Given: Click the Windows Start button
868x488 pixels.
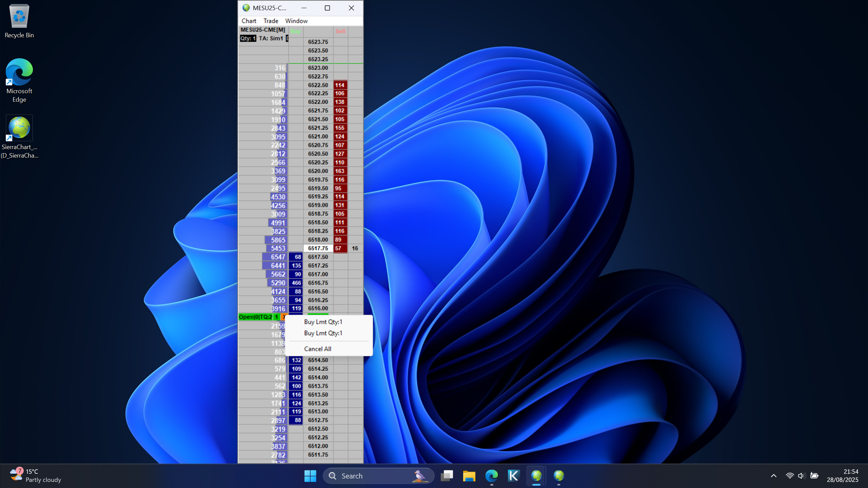Looking at the screenshot, I should [310, 476].
